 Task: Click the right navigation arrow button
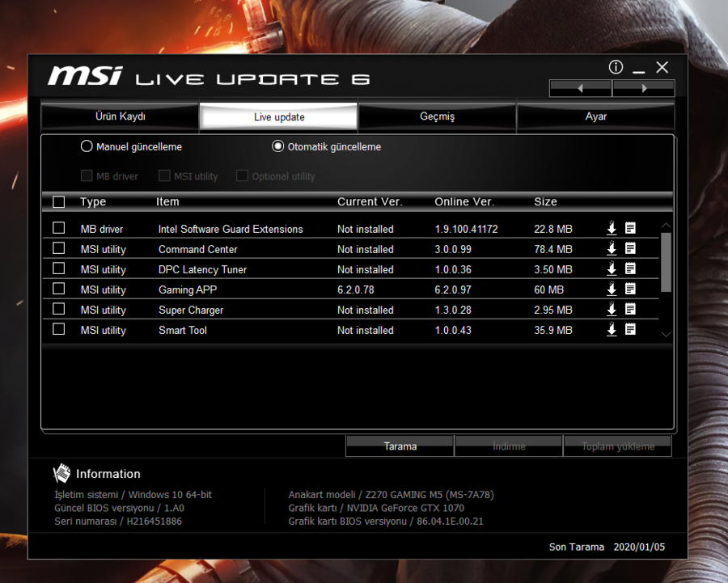tap(644, 88)
